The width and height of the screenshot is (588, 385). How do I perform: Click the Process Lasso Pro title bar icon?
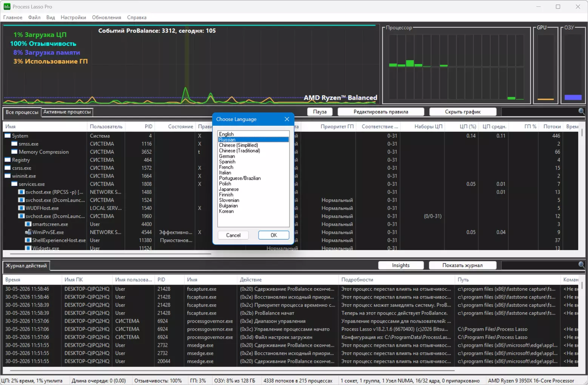pyautogui.click(x=7, y=6)
